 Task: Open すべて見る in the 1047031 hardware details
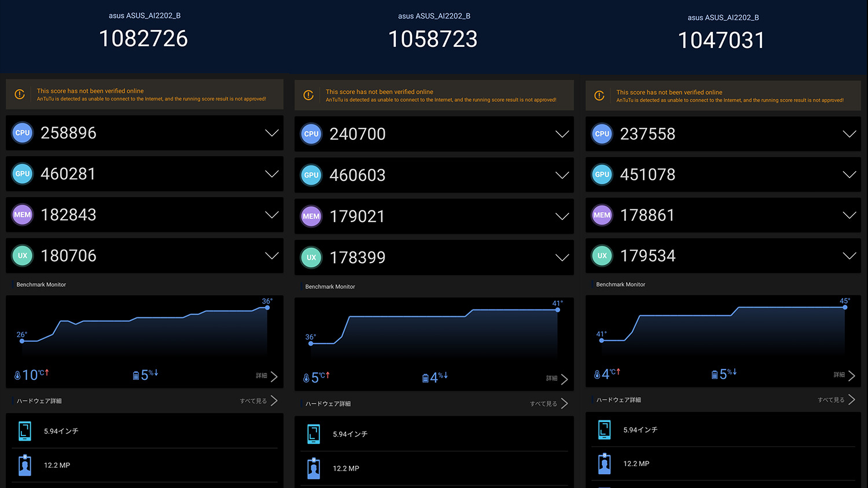coord(836,400)
